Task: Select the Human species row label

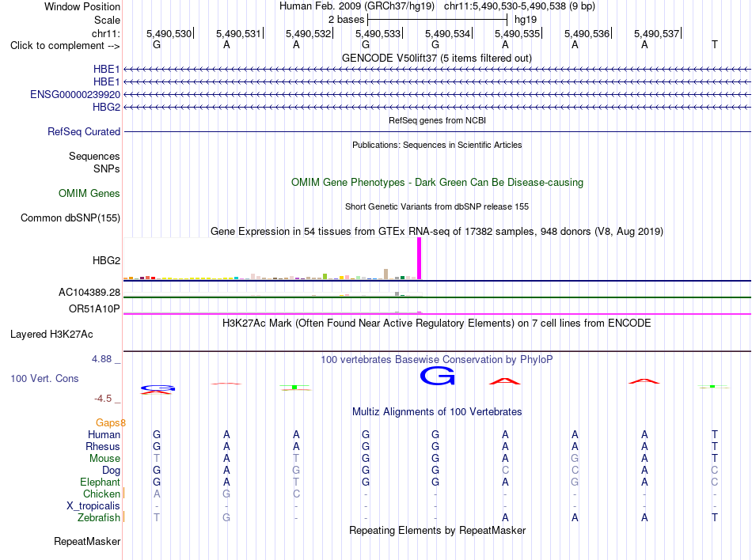Action: click(x=104, y=434)
